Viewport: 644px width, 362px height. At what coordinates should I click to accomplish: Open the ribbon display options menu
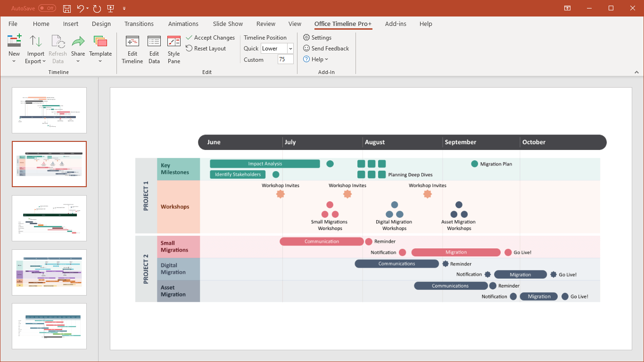tap(567, 8)
